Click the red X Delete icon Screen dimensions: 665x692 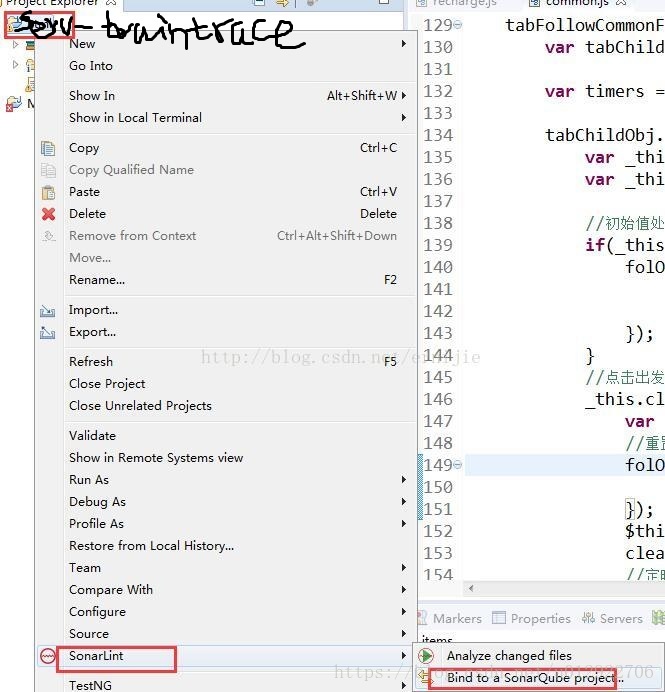[48, 214]
